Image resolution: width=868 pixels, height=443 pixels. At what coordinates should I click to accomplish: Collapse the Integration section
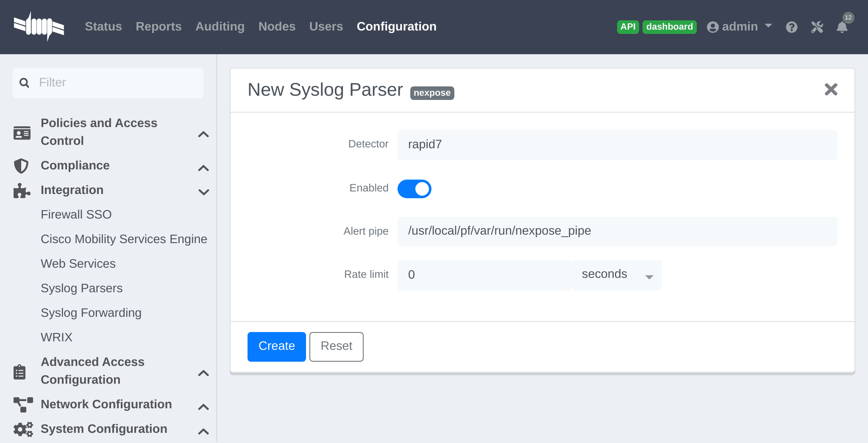click(x=204, y=192)
